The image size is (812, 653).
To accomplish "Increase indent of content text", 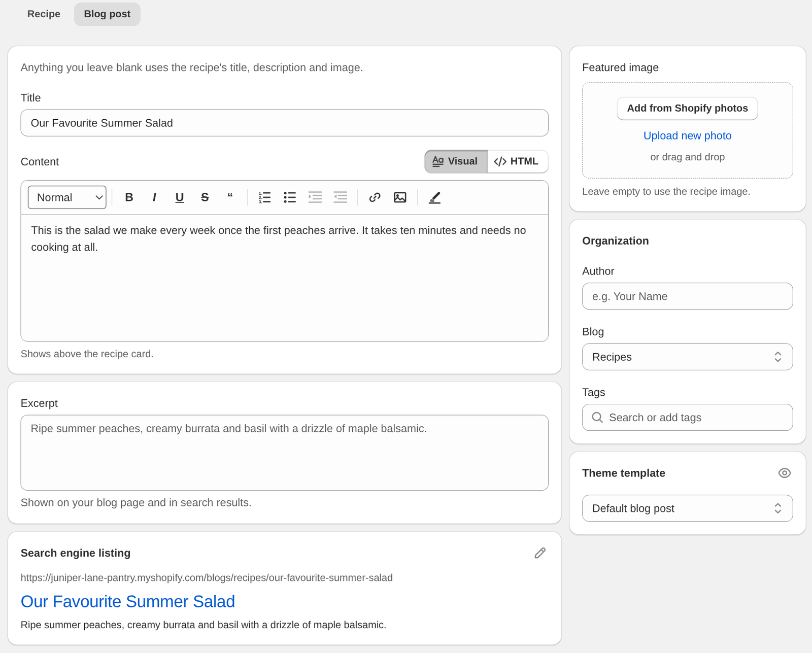I will point(315,197).
